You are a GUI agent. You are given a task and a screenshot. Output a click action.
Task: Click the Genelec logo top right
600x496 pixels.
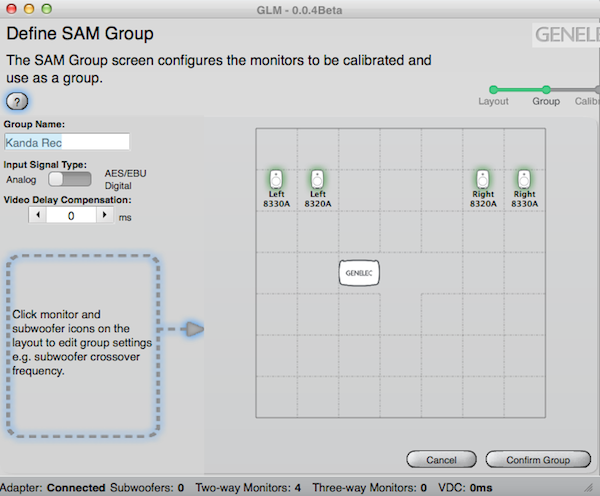click(566, 35)
